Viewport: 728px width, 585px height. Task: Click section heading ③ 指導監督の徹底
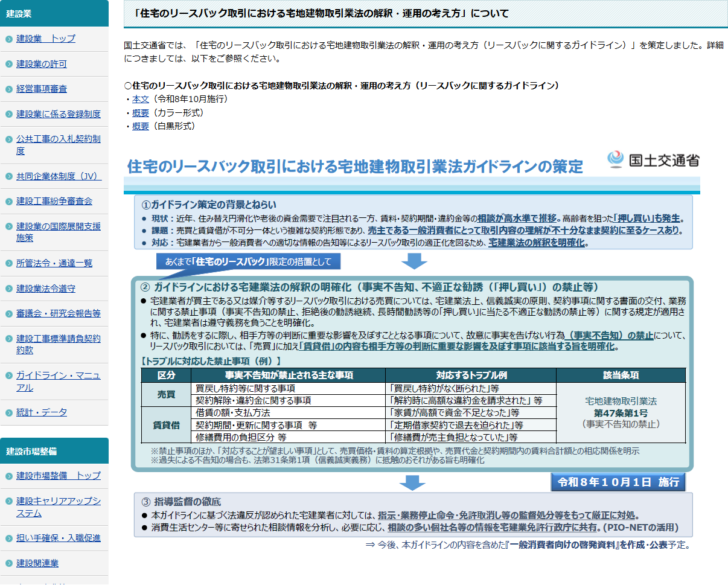pos(182,501)
